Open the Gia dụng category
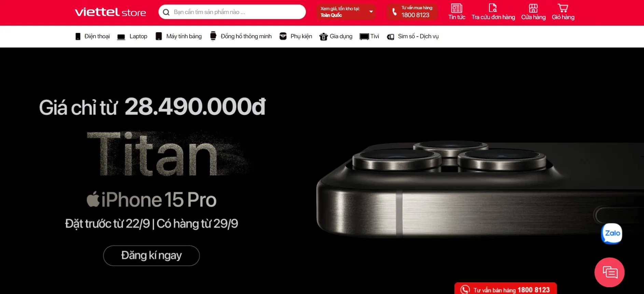Screen dimensions: 644x294 [x=336, y=36]
